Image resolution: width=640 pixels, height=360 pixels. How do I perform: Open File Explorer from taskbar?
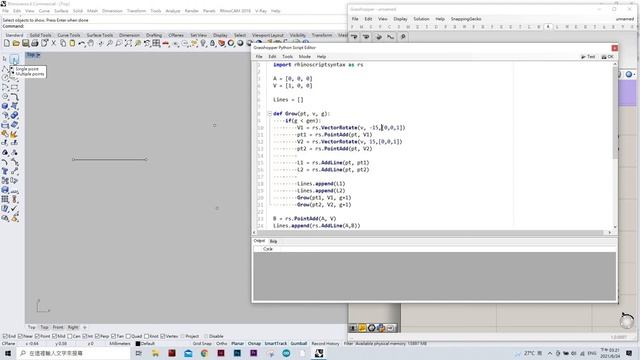click(156, 353)
